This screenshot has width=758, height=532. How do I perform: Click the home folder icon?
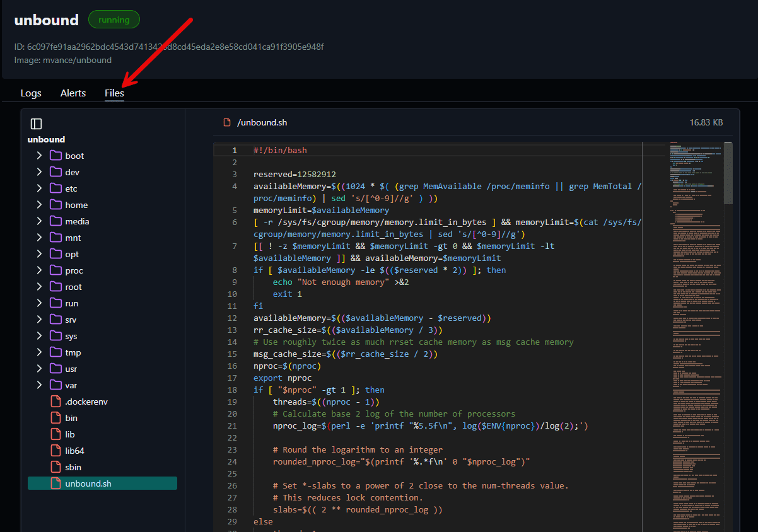[55, 204]
